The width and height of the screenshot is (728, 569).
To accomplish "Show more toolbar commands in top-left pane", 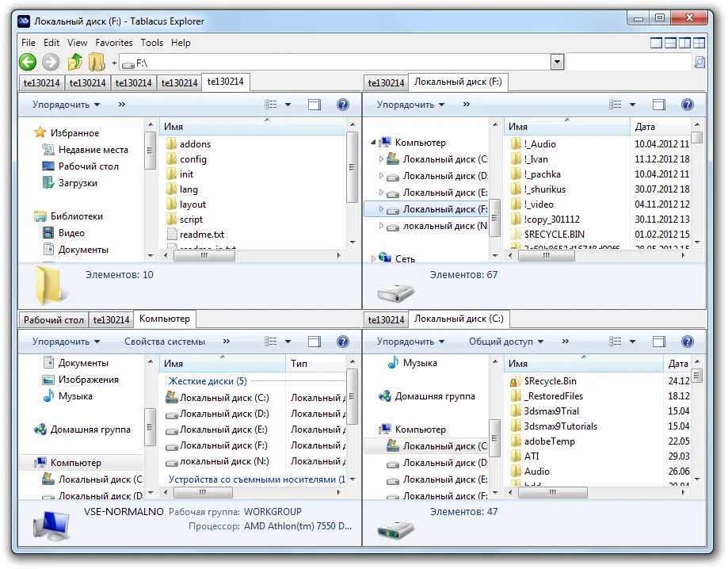I will click(122, 105).
